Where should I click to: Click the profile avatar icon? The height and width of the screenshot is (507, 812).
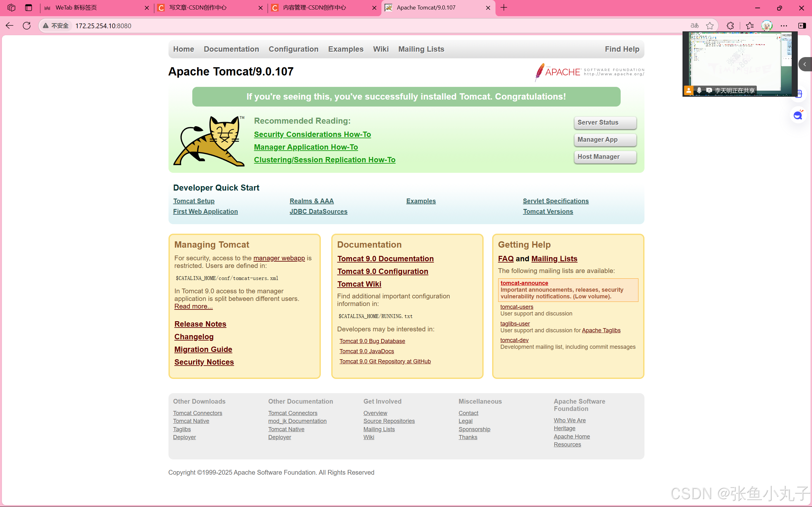(x=767, y=26)
